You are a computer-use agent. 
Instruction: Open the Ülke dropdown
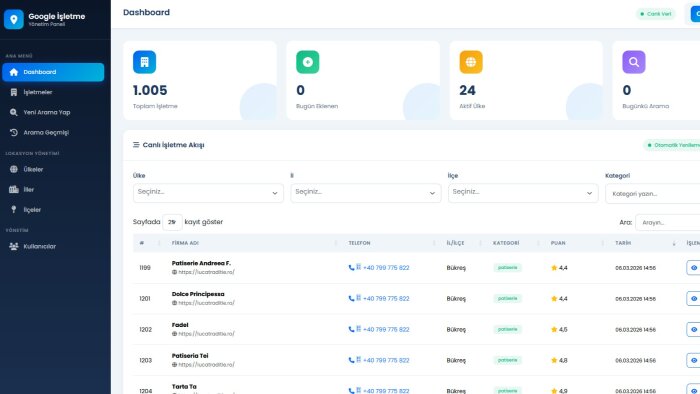[208, 193]
